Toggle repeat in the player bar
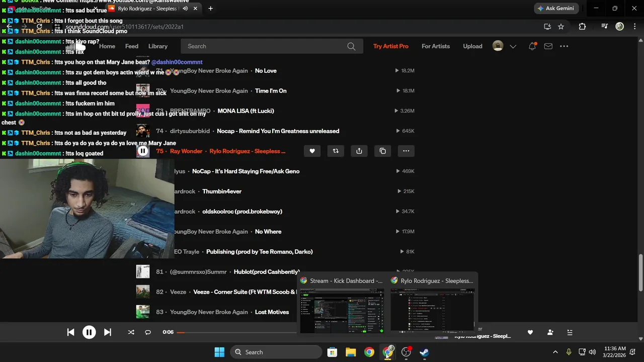Screen dimensions: 644x362 click(148, 332)
